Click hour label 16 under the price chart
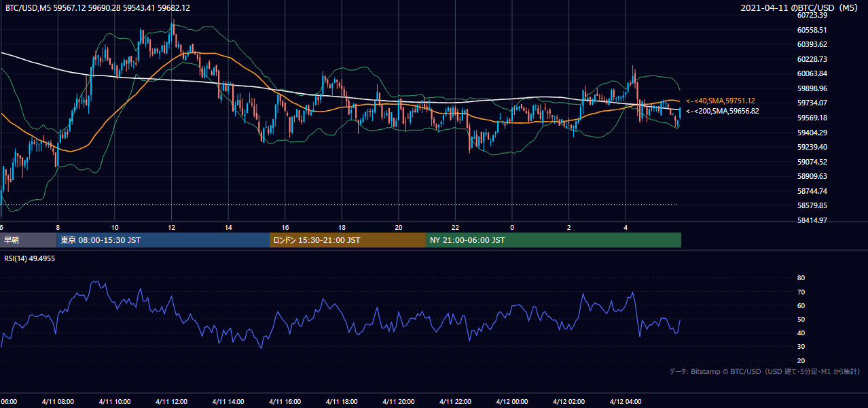Image resolution: width=868 pixels, height=408 pixels. coord(285,227)
